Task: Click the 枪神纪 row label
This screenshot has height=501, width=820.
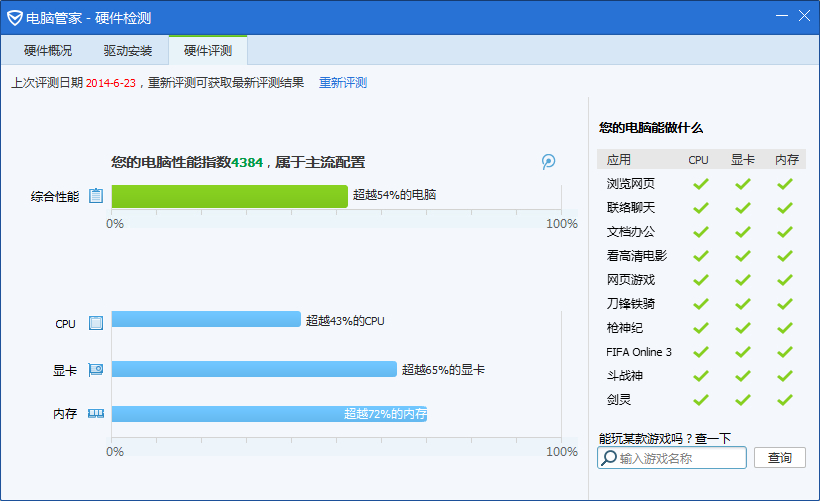Action: click(x=624, y=328)
